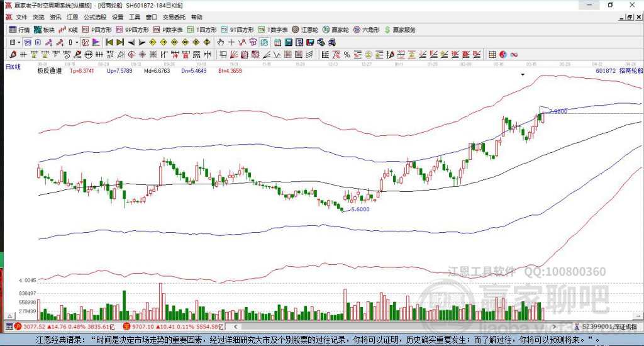Open the P四方形 tool
This screenshot has width=644, height=346.
click(97, 30)
